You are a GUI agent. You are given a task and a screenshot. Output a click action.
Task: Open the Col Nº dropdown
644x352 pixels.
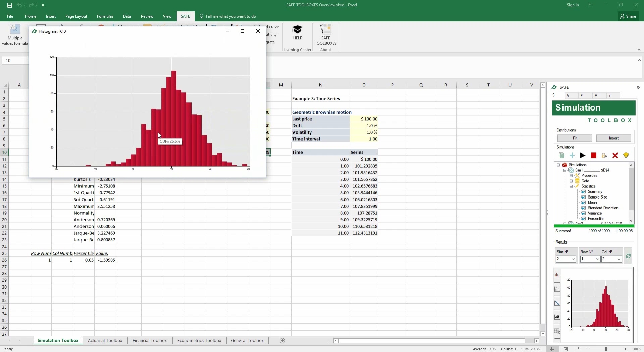[619, 259]
